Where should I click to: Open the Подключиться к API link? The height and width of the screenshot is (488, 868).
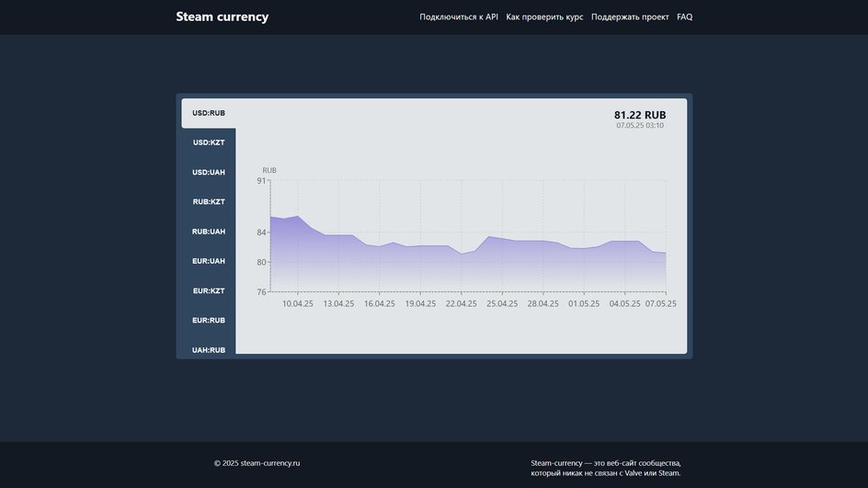(x=458, y=17)
